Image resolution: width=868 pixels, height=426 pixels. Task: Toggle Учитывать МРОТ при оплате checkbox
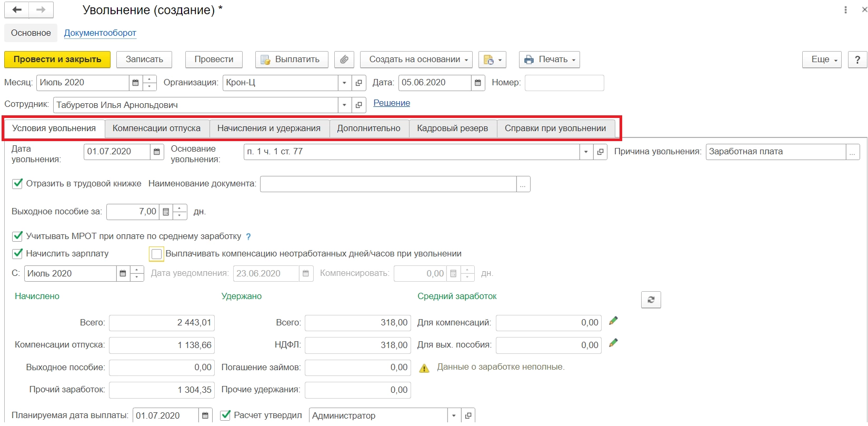pyautogui.click(x=17, y=236)
